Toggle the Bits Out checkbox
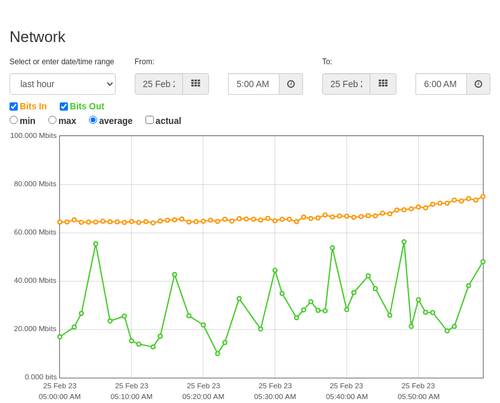Image resolution: width=500 pixels, height=403 pixels. [x=64, y=107]
